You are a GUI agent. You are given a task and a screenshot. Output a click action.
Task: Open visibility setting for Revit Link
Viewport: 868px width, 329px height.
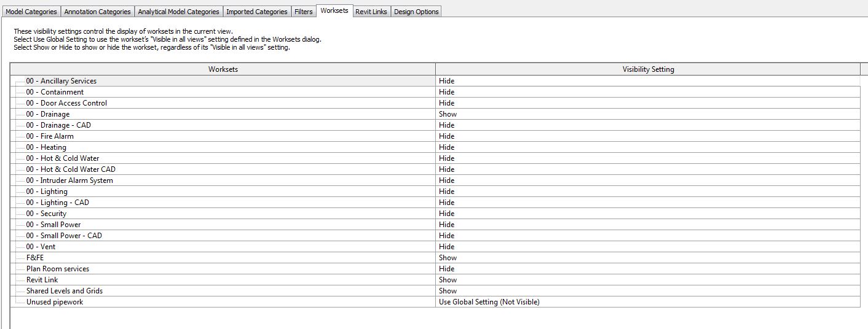(x=647, y=280)
